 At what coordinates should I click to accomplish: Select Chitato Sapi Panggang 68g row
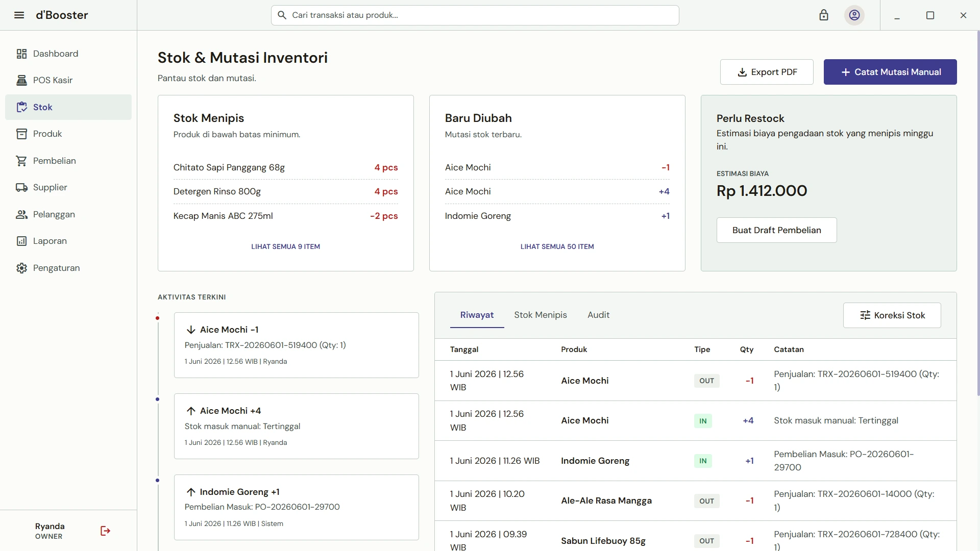point(285,167)
